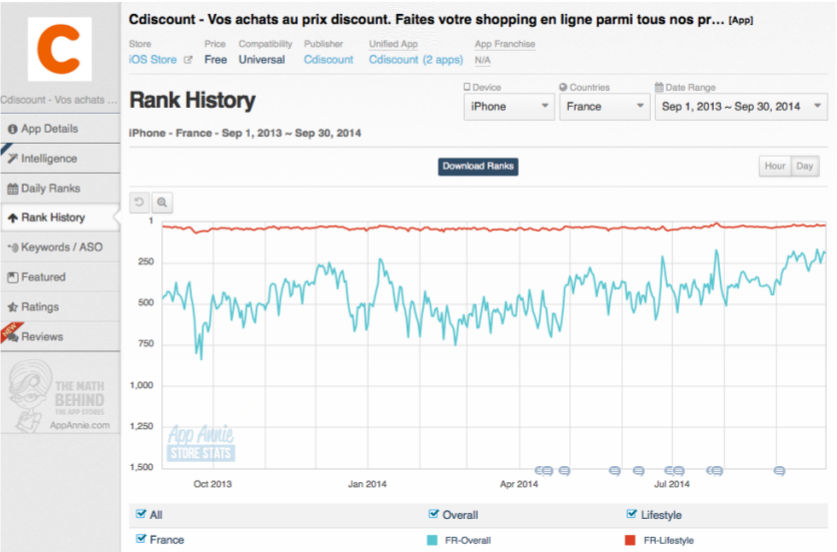Switch chart granularity to Hour

774,166
